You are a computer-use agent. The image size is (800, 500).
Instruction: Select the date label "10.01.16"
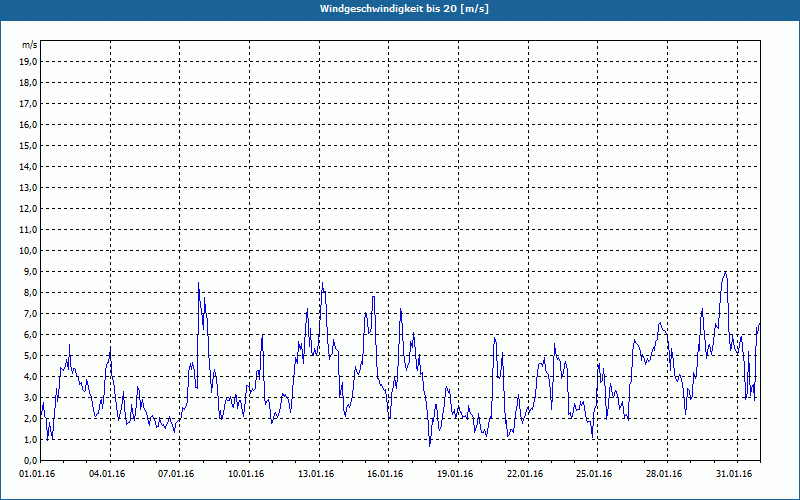tap(246, 474)
